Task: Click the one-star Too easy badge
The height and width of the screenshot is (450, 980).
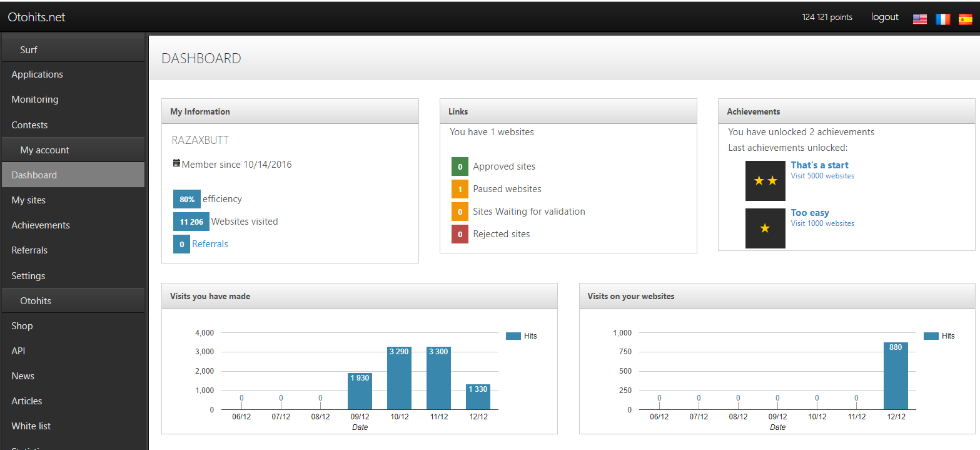Action: 765,228
